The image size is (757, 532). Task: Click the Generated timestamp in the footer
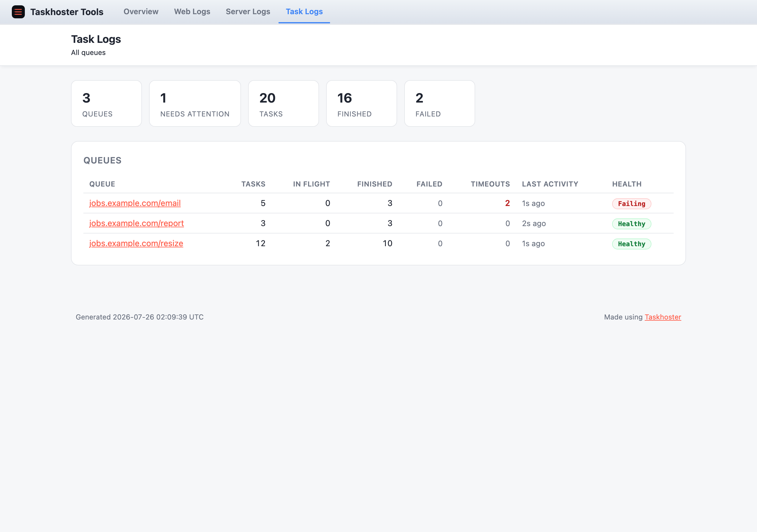(x=140, y=317)
